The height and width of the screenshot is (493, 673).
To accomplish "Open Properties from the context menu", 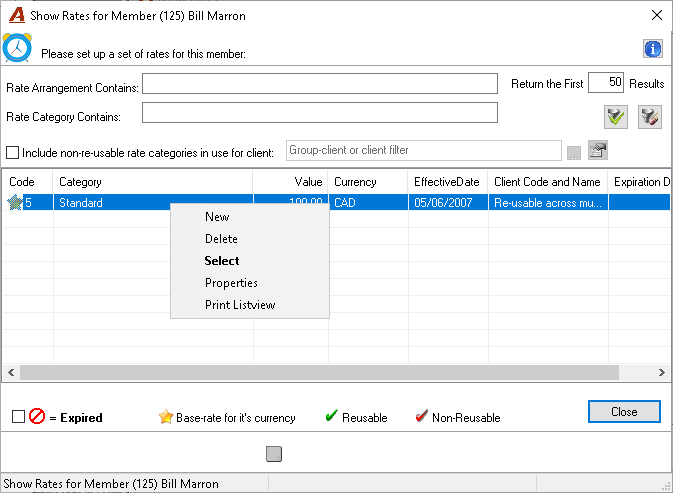I will coord(250,283).
